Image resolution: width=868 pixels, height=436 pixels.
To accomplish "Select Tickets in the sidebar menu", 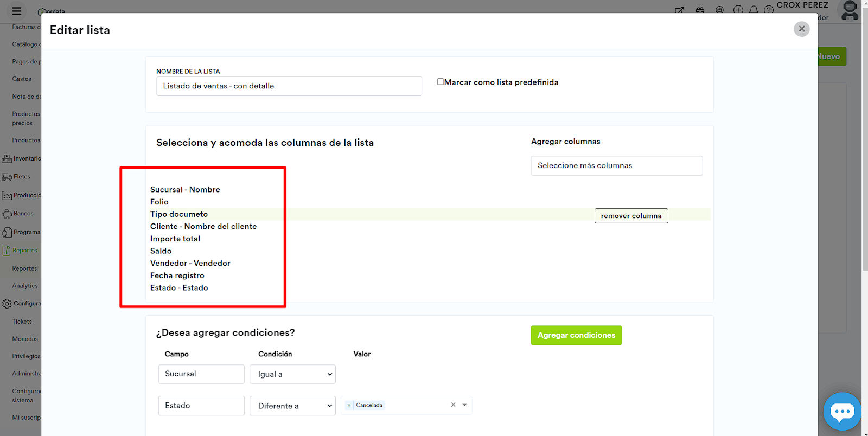I will pyautogui.click(x=22, y=322).
